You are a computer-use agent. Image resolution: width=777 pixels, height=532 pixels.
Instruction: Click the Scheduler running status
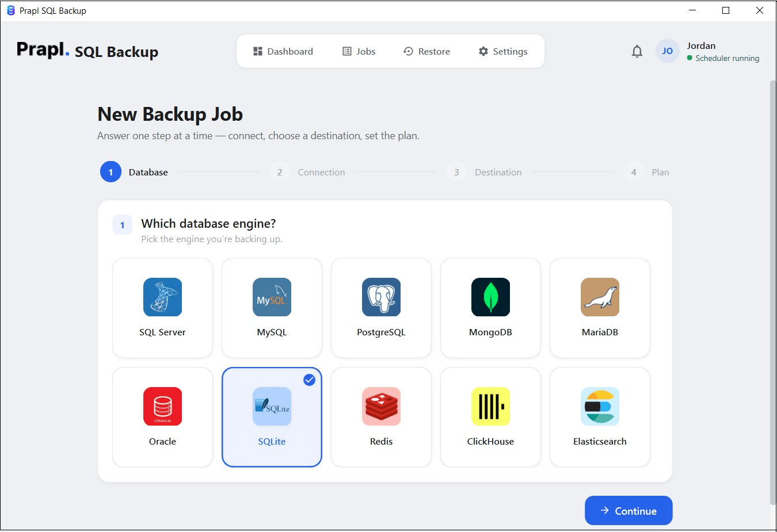click(723, 58)
